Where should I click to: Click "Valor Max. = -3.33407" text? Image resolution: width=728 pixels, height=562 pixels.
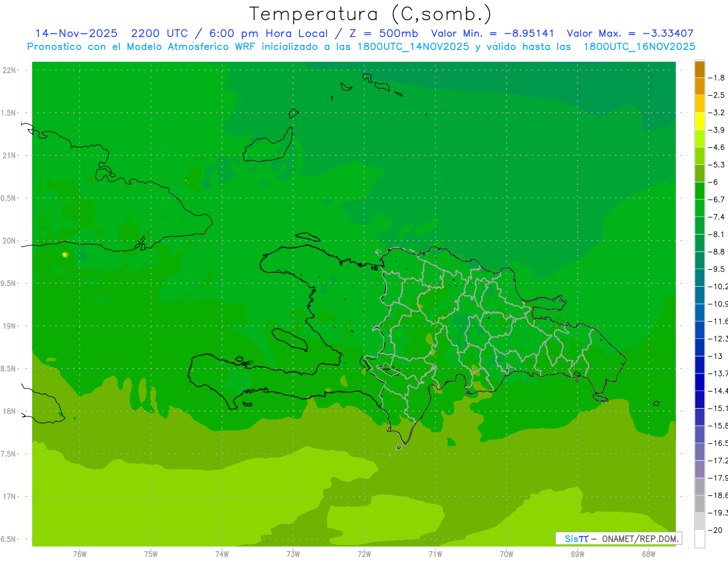[630, 33]
